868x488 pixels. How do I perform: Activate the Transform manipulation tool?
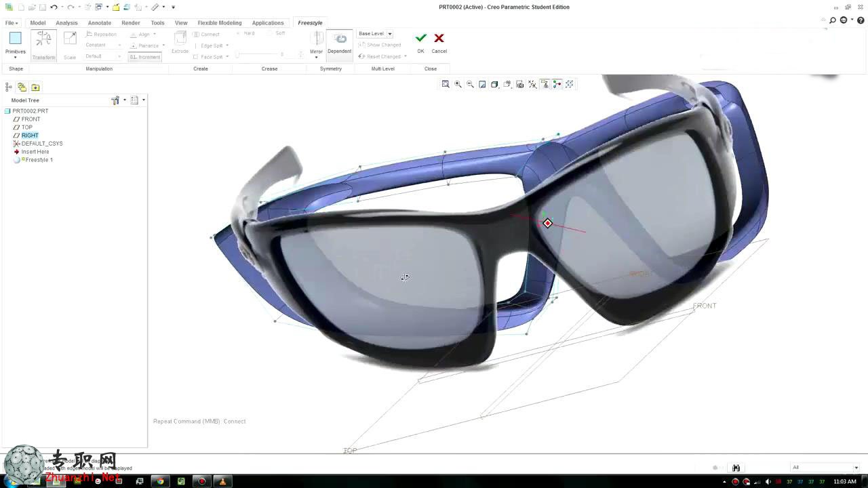tap(43, 45)
